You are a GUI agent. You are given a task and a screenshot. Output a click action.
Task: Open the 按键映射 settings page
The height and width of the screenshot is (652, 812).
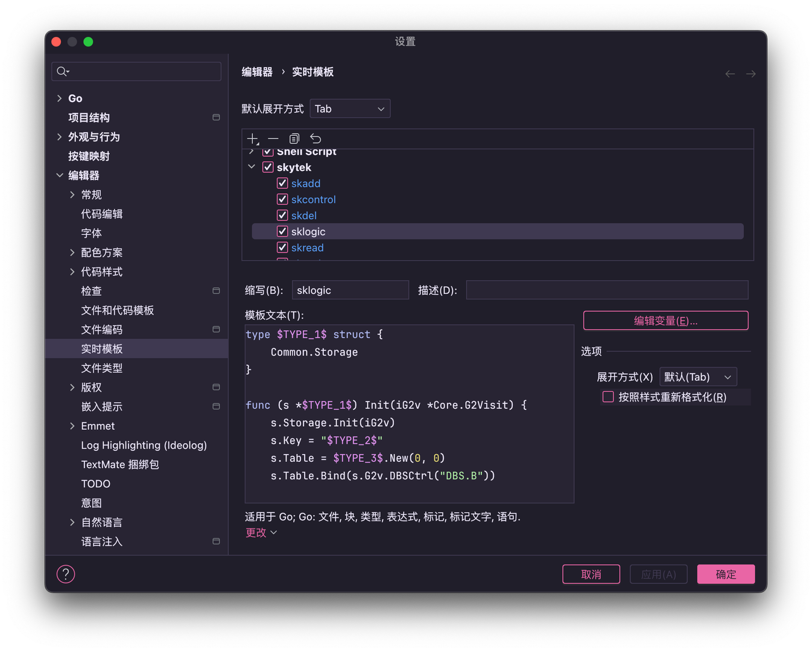click(x=89, y=156)
